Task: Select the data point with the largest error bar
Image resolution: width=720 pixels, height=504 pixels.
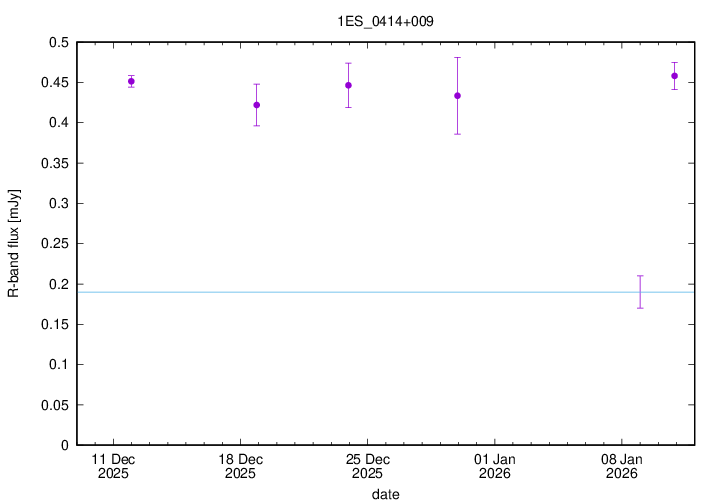Action: coord(457,96)
